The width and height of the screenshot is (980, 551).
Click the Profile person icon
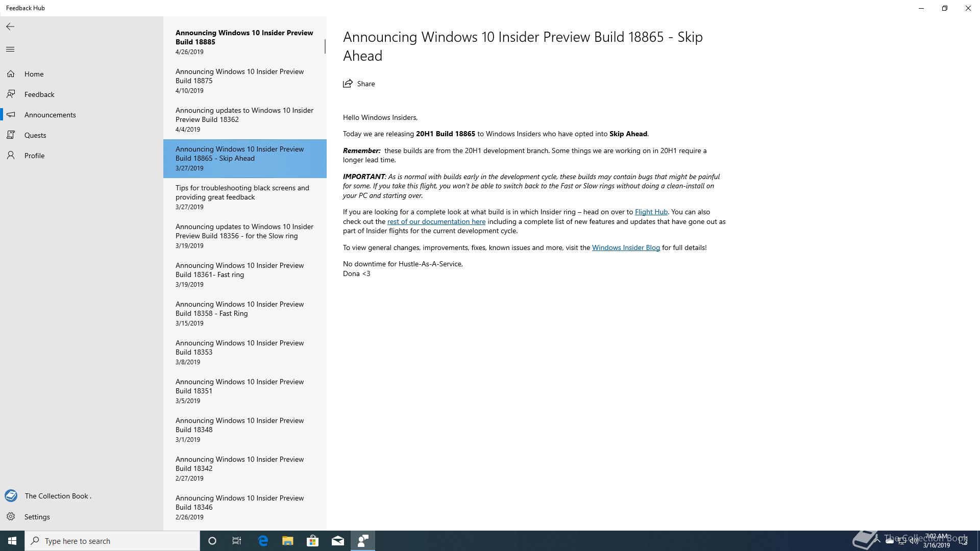(11, 156)
